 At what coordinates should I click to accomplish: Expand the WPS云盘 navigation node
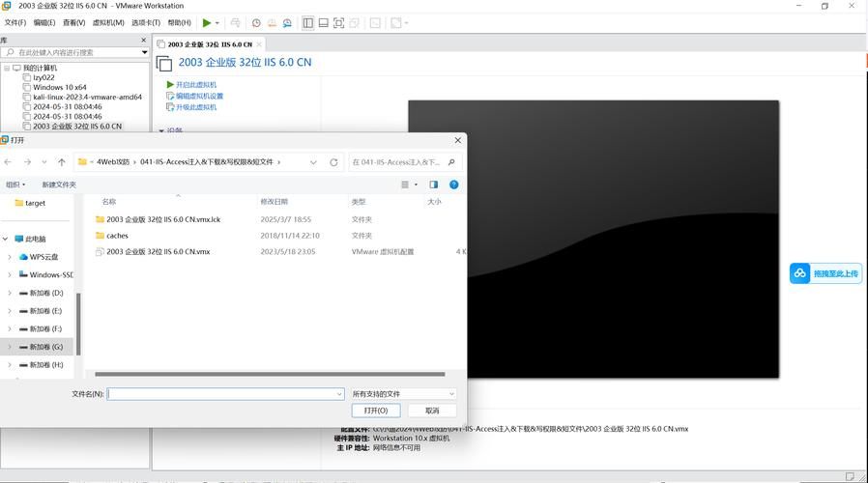pyautogui.click(x=10, y=257)
